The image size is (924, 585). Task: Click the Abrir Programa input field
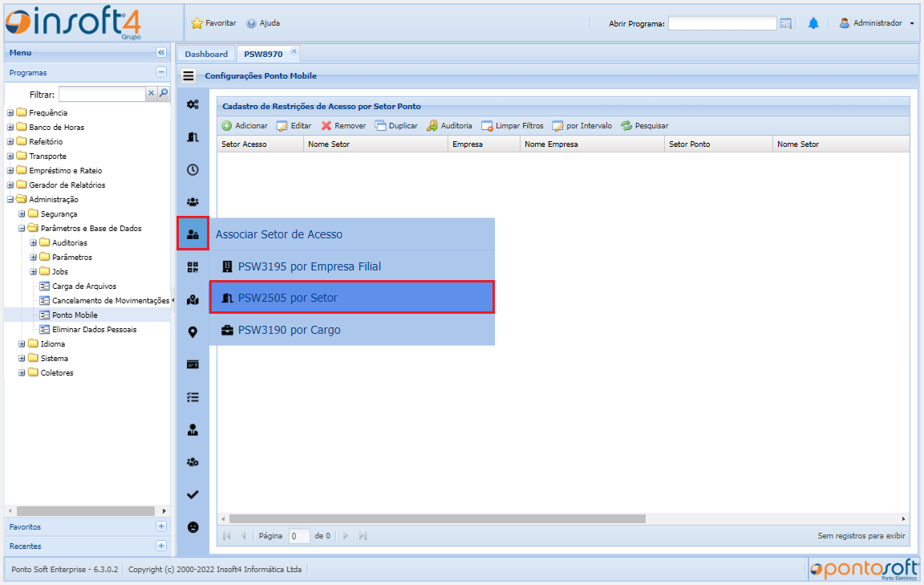[x=722, y=23]
